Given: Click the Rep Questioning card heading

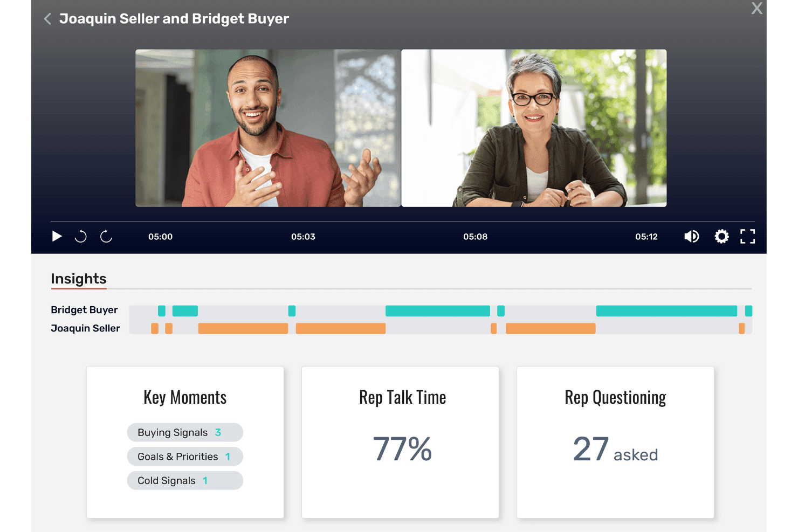Looking at the screenshot, I should 615,398.
